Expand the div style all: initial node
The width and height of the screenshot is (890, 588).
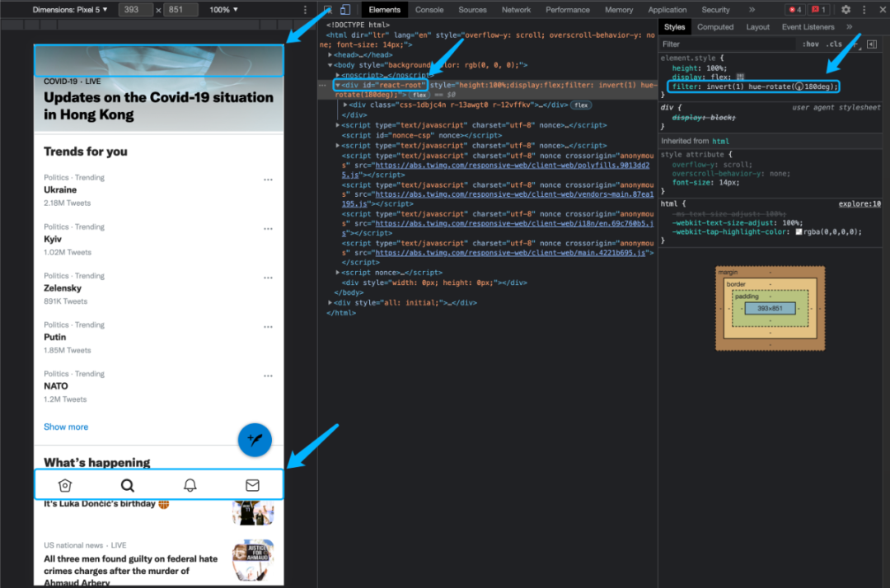point(330,303)
